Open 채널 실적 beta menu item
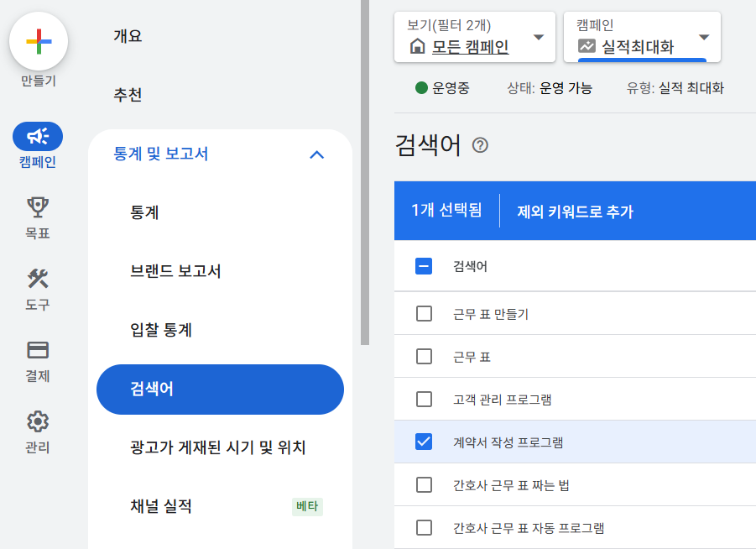 (x=161, y=506)
